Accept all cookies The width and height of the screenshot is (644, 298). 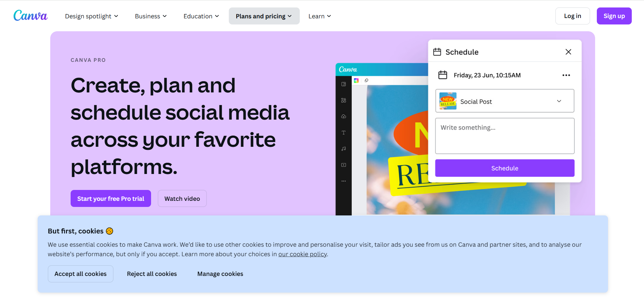pos(80,274)
